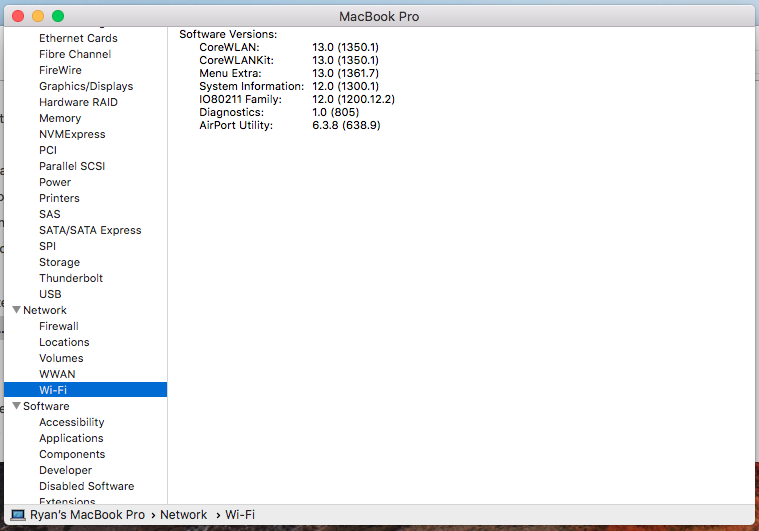
Task: Click Network segment in path bar
Action: point(183,515)
